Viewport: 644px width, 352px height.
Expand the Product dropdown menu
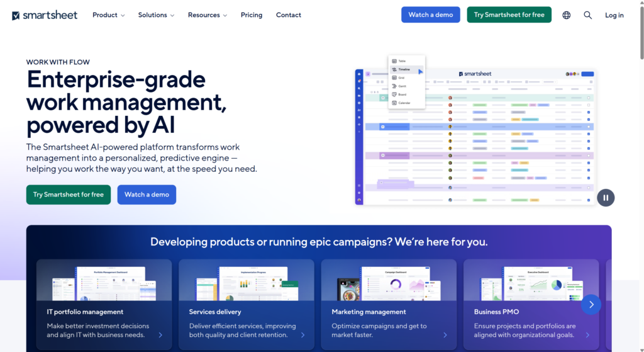[x=108, y=15]
